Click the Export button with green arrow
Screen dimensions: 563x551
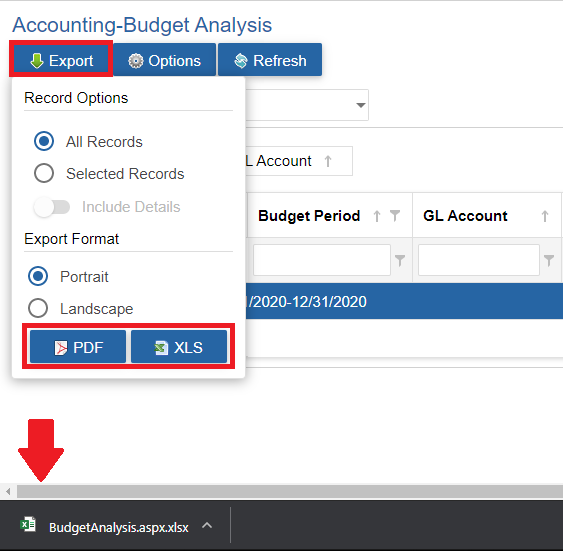61,60
